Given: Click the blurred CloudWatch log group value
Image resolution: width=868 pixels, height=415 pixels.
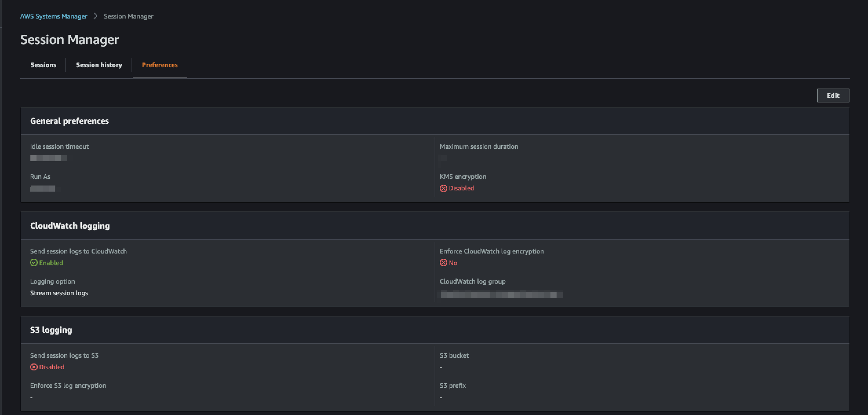Looking at the screenshot, I should tap(501, 295).
